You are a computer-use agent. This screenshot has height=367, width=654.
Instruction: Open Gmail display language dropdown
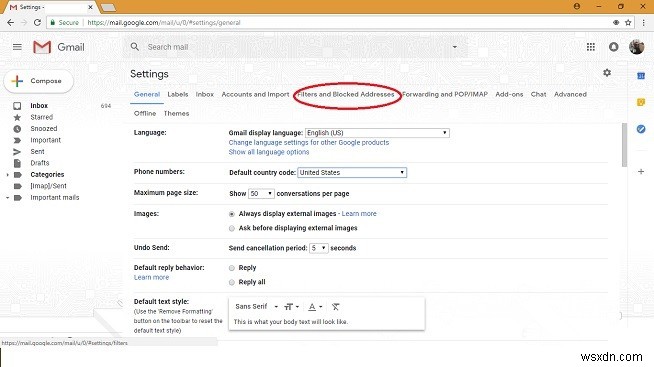(x=377, y=133)
